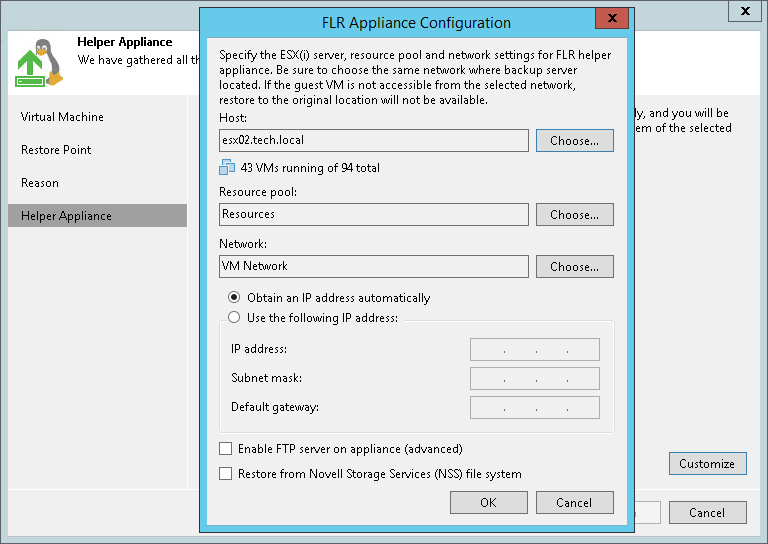Close the FLR Appliance Configuration dialog

click(x=611, y=22)
